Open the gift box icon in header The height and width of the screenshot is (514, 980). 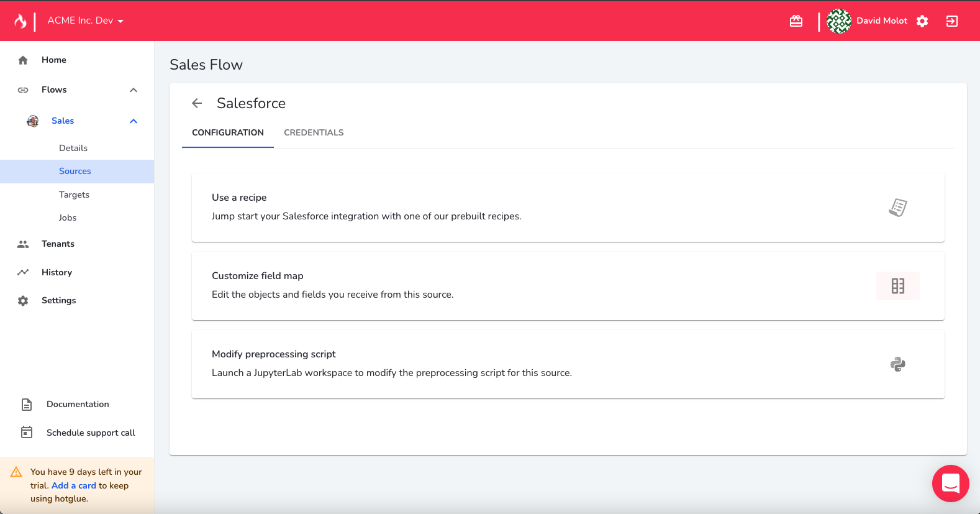coord(796,21)
